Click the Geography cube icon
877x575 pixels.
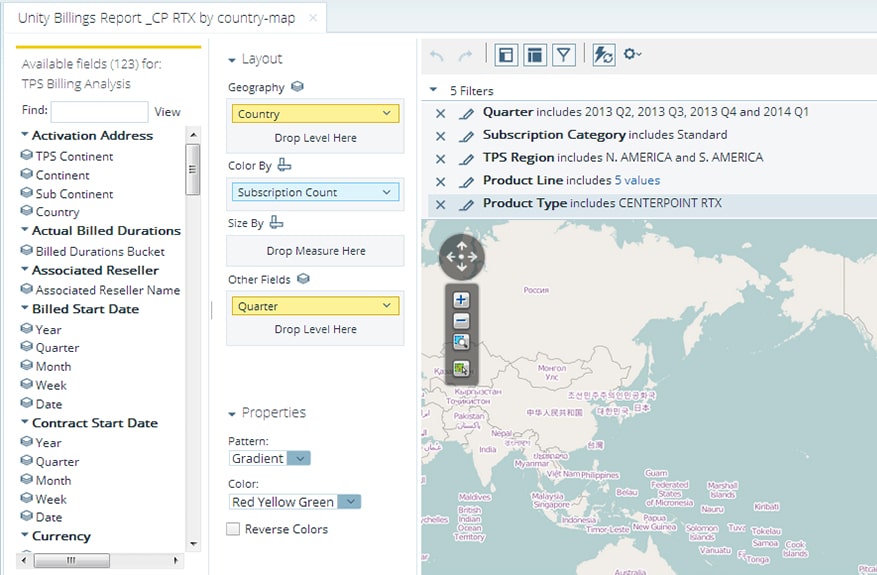tap(298, 87)
